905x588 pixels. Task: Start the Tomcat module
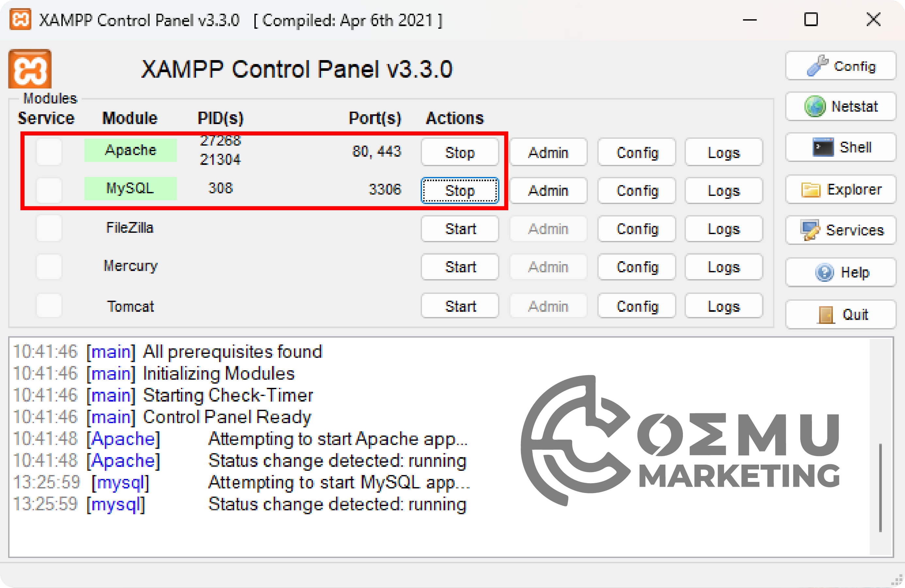pyautogui.click(x=460, y=306)
